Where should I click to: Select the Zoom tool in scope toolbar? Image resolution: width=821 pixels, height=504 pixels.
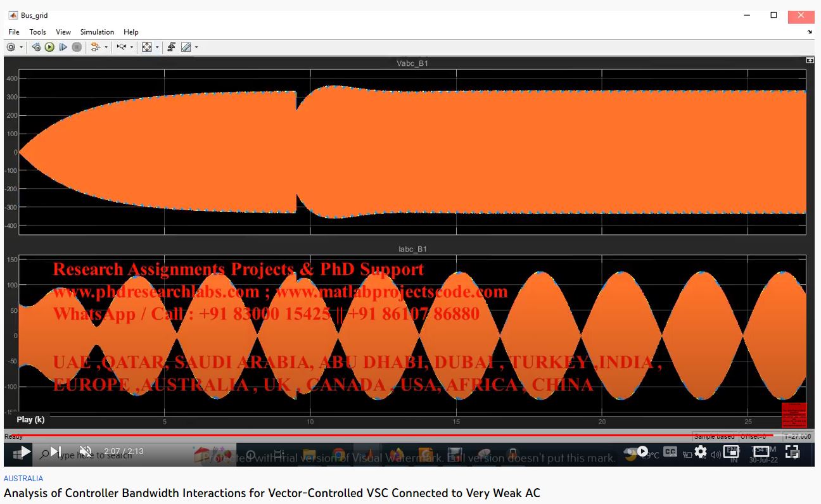(122, 47)
